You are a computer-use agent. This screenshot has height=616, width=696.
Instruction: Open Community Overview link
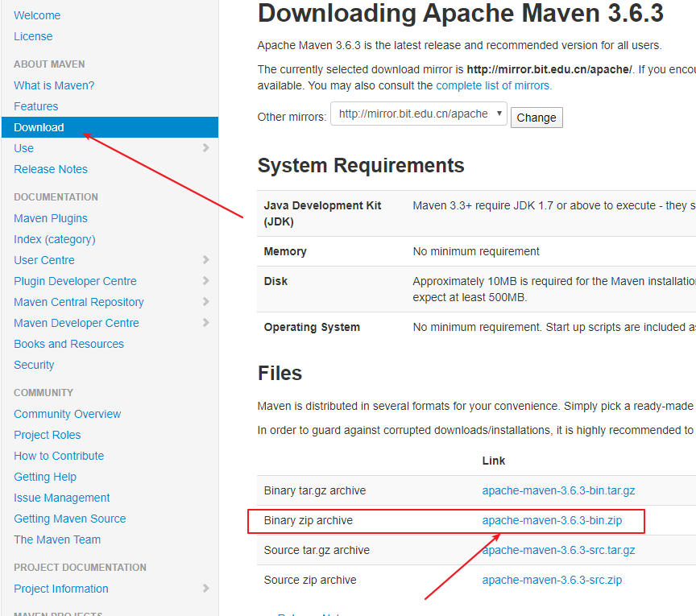pos(67,414)
